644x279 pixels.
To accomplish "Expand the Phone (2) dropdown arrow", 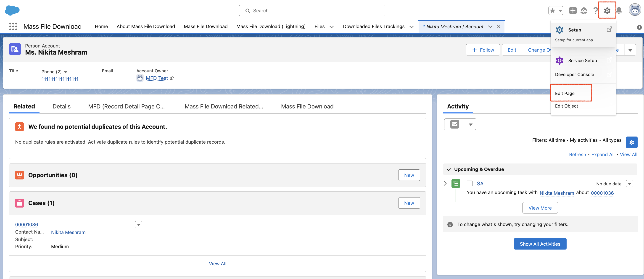I will (x=66, y=72).
